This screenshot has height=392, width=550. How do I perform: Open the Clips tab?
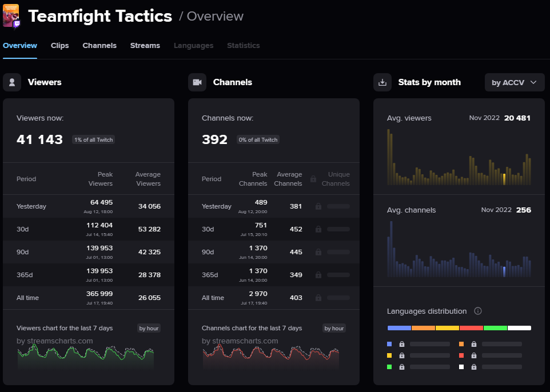click(x=59, y=46)
